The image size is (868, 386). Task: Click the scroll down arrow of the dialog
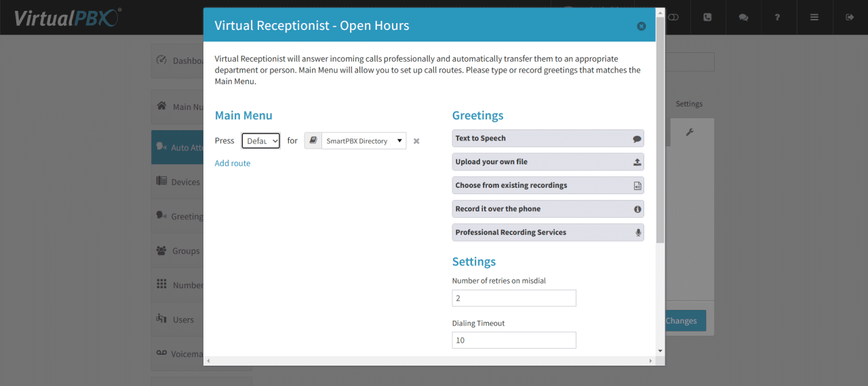pyautogui.click(x=660, y=351)
